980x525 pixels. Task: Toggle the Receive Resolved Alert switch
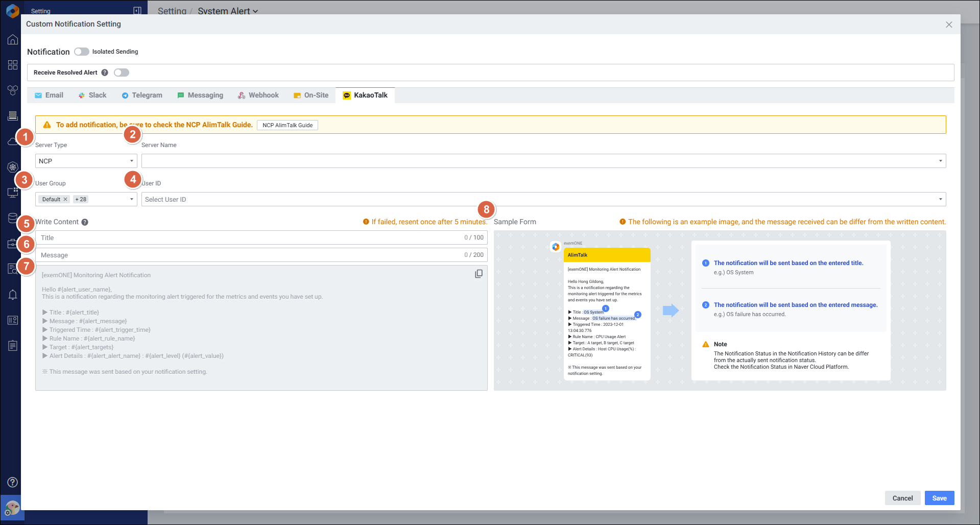tap(122, 73)
